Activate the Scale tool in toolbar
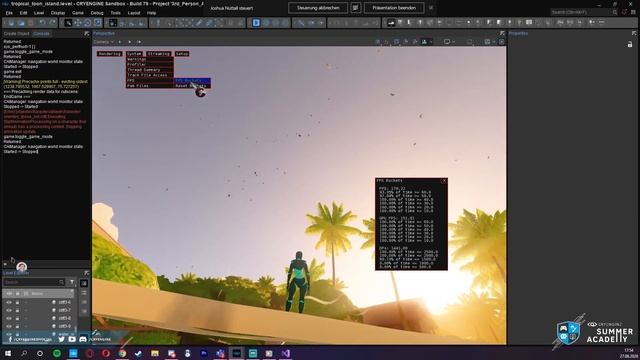Viewport: 640px width, 360px height. (x=97, y=23)
